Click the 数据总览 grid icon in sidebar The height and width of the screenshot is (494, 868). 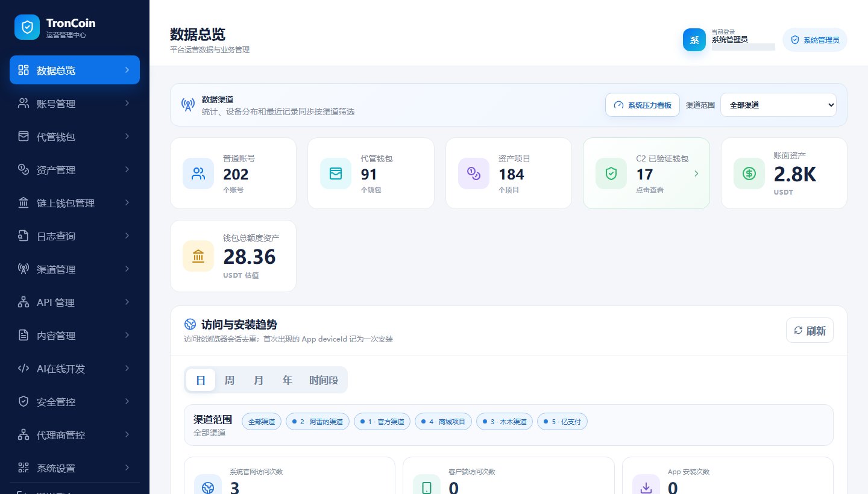[x=24, y=70]
